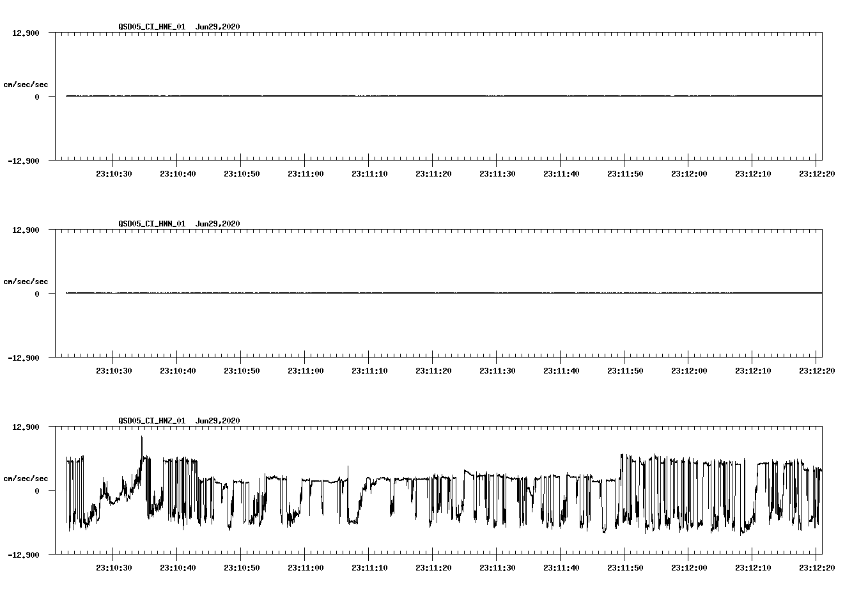Click the cm/sec/sec unit label of HNE plot

point(26,84)
